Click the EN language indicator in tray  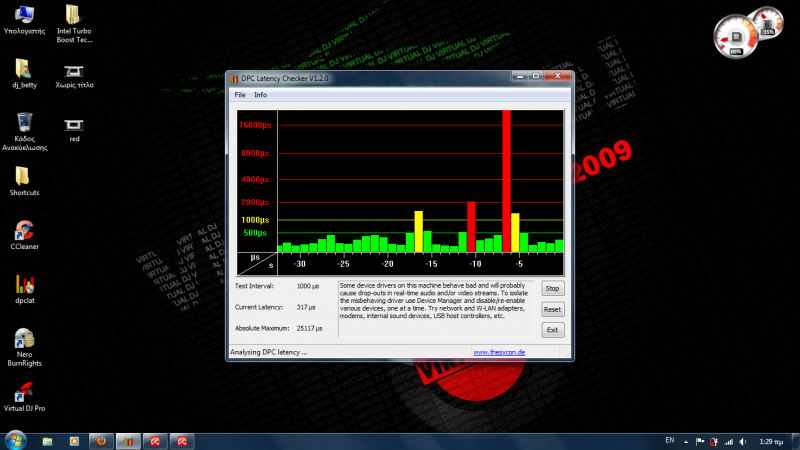point(669,440)
